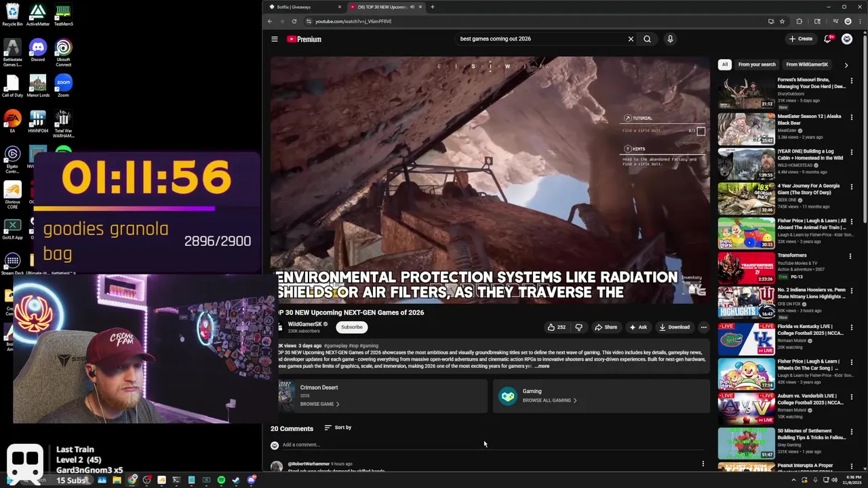The width and height of the screenshot is (868, 488).
Task: Click the #gameplay hashtag
Action: click(336, 346)
